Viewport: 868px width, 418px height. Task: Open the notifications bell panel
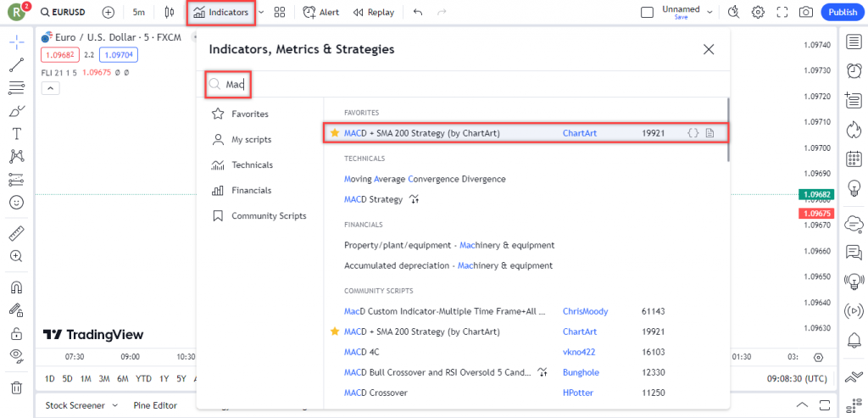click(854, 341)
